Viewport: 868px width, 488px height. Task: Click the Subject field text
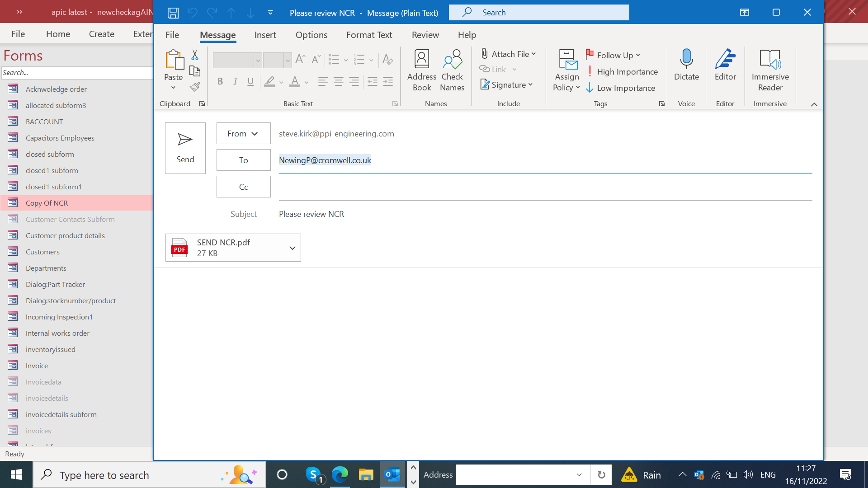311,214
